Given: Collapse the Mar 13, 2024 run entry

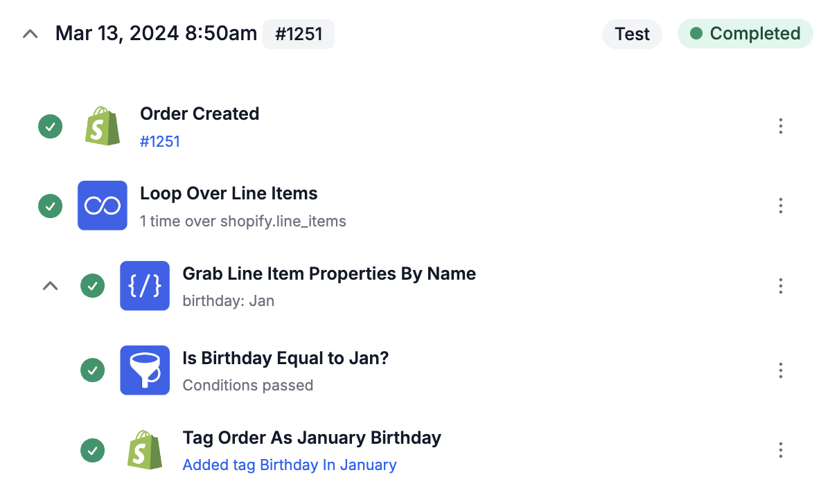Looking at the screenshot, I should coord(30,35).
